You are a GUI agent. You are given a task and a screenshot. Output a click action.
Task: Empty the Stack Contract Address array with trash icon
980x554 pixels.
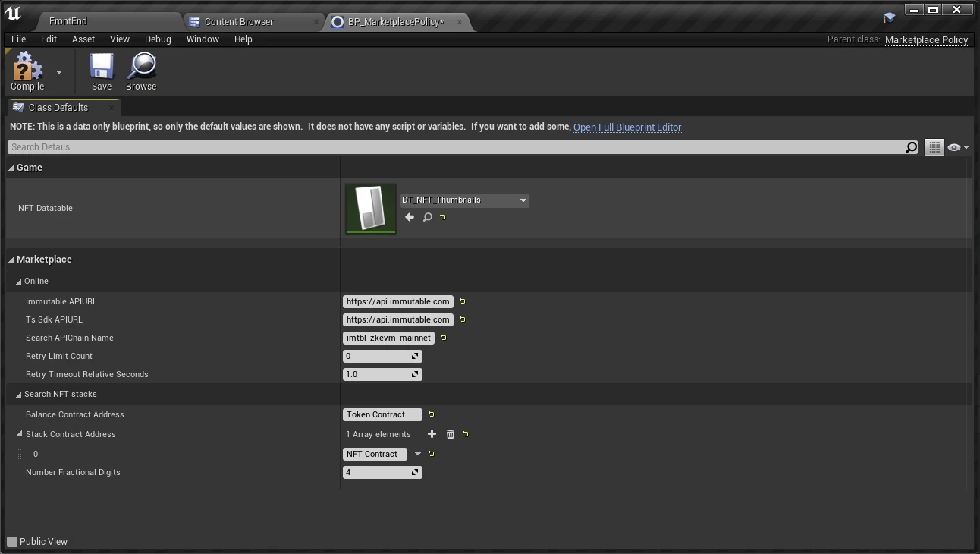click(x=451, y=434)
